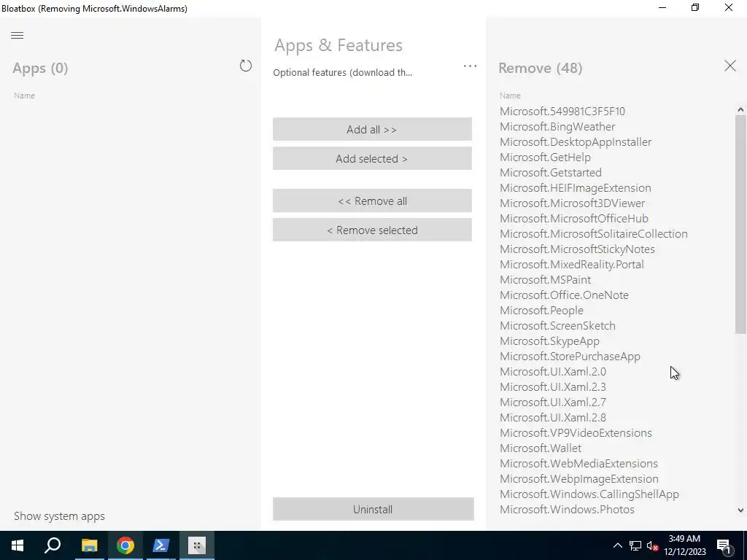Image resolution: width=747 pixels, height=560 pixels.
Task: Select Microsoft.StorePurchaseApp entry
Action: click(x=570, y=356)
